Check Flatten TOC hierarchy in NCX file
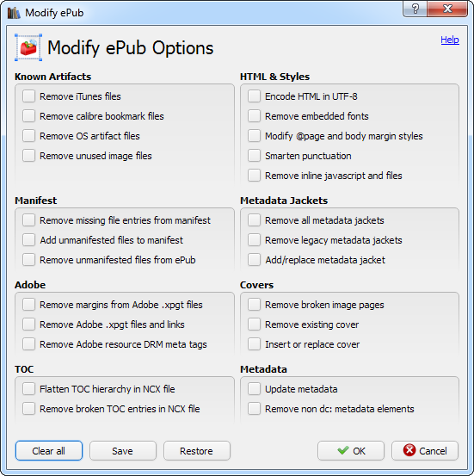The height and width of the screenshot is (476, 474). [x=29, y=389]
